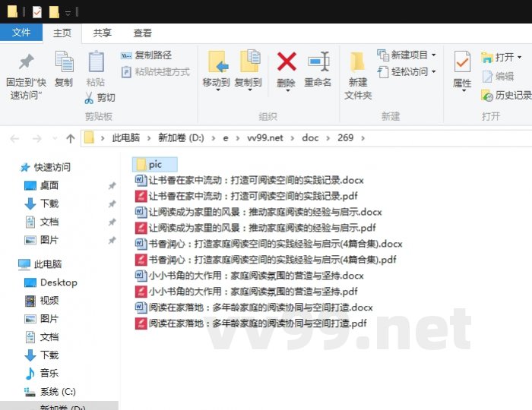The image size is (532, 410).
Task: Open Downloads (下载) under This PC
Action: point(41,355)
